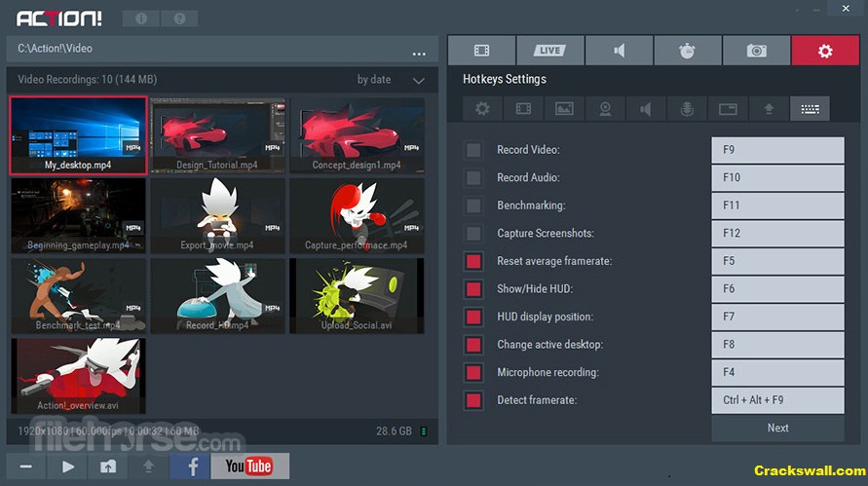This screenshot has height=486, width=868.
Task: Click the Record Video F9 hotkey field
Action: pos(777,150)
